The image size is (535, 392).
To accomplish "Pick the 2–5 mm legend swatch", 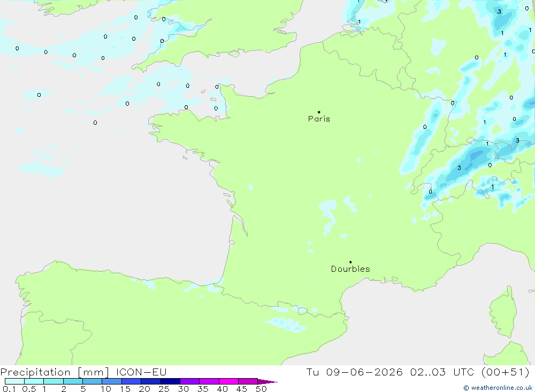I will coord(73,381).
